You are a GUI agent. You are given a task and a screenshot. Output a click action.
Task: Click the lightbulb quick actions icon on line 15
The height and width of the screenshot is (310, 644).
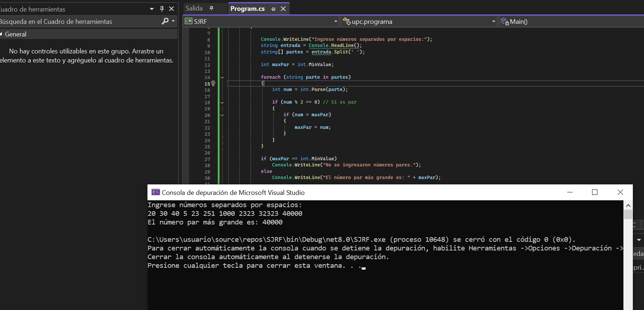click(213, 83)
